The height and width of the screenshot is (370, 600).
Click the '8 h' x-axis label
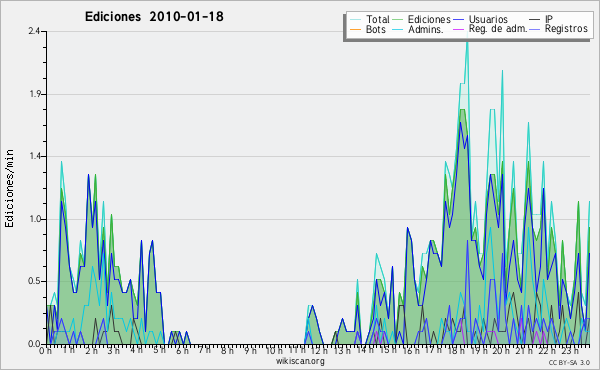click(x=227, y=351)
